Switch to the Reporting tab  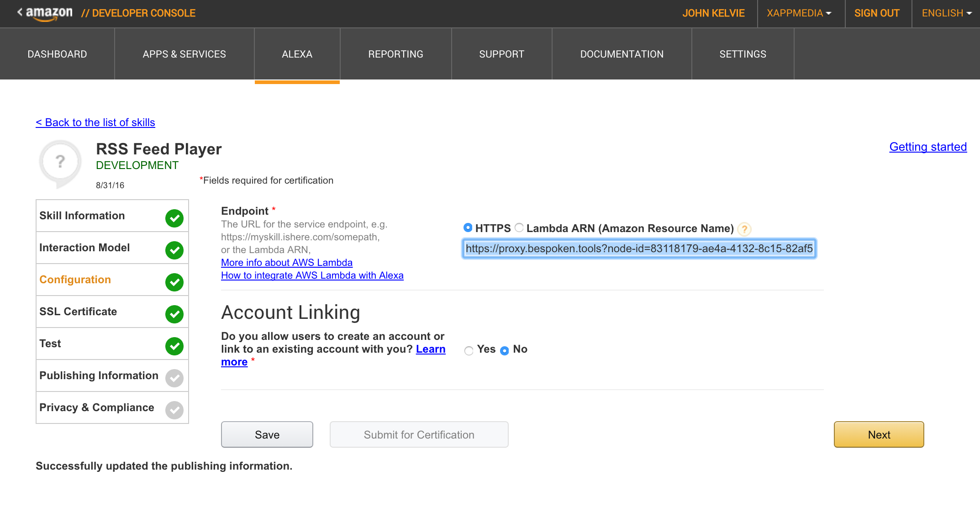(x=395, y=54)
